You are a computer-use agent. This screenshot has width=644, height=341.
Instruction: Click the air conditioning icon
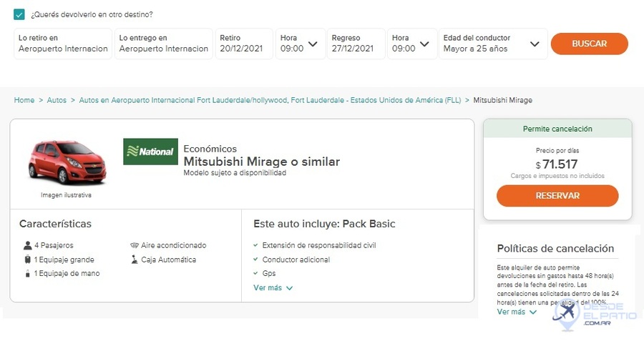[135, 245]
